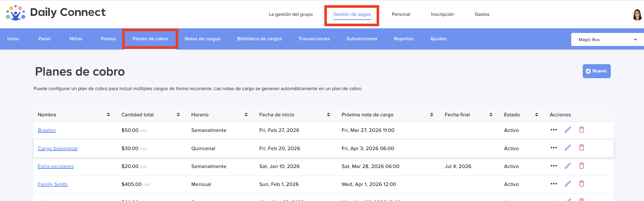Open the Extra escolares plan link
Screen dimensions: 644x201
(56, 166)
